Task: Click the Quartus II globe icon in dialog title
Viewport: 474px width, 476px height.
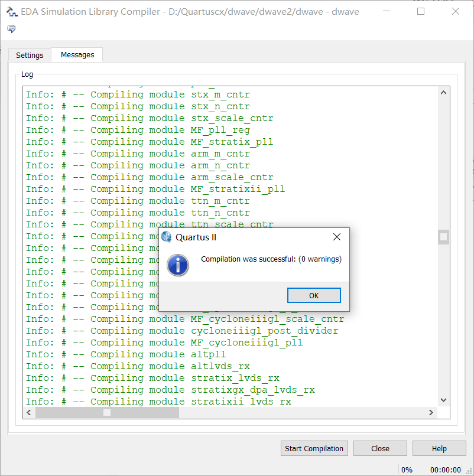Action: pyautogui.click(x=167, y=237)
